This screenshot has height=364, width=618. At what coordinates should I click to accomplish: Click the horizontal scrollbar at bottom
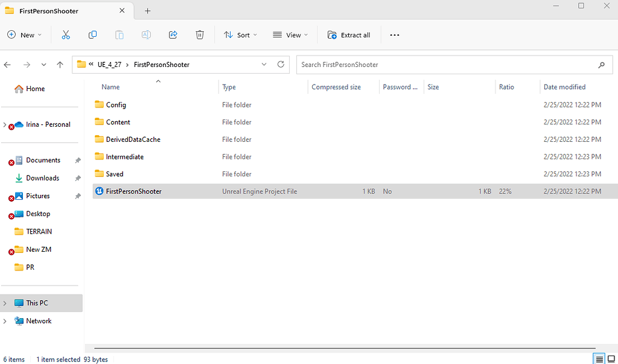click(x=344, y=349)
